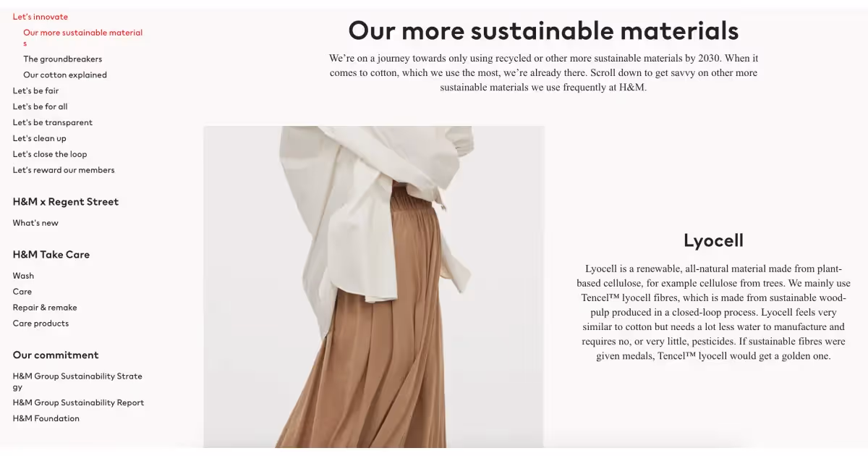
Task: Select Our more sustainable materials sidebar link
Action: (82, 38)
